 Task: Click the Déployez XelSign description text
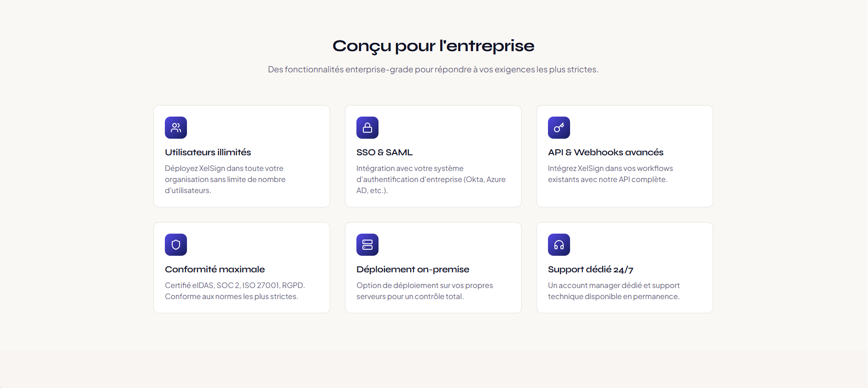225,179
